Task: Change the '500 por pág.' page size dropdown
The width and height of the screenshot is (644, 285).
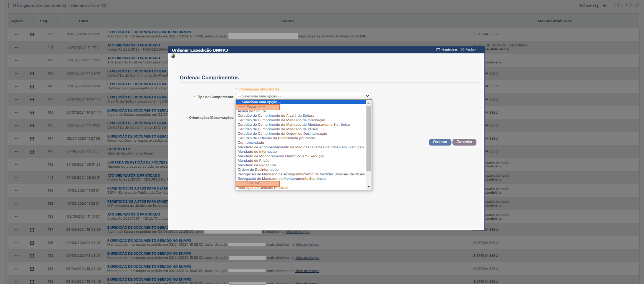Action: pos(592,6)
